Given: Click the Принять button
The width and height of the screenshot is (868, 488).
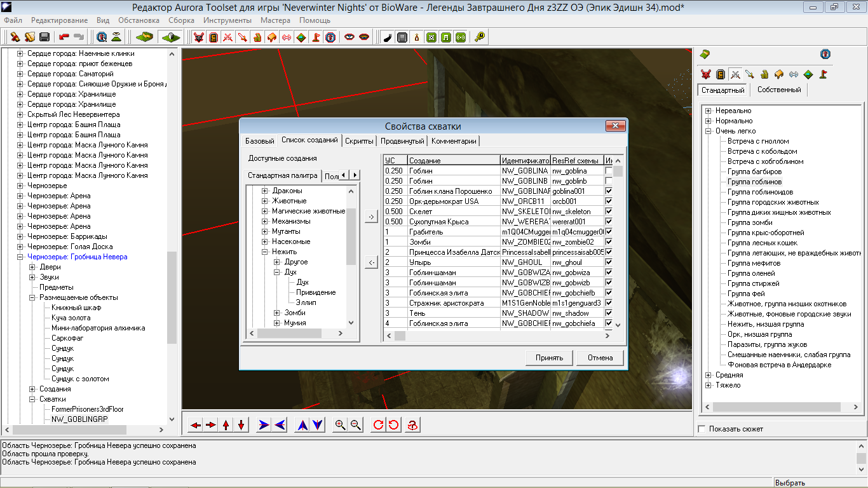Looking at the screenshot, I should 549,358.
